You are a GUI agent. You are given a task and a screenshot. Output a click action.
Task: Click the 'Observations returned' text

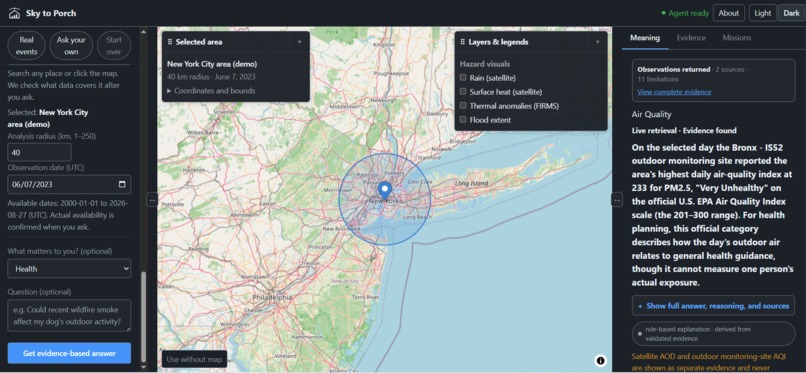pyautogui.click(x=673, y=69)
